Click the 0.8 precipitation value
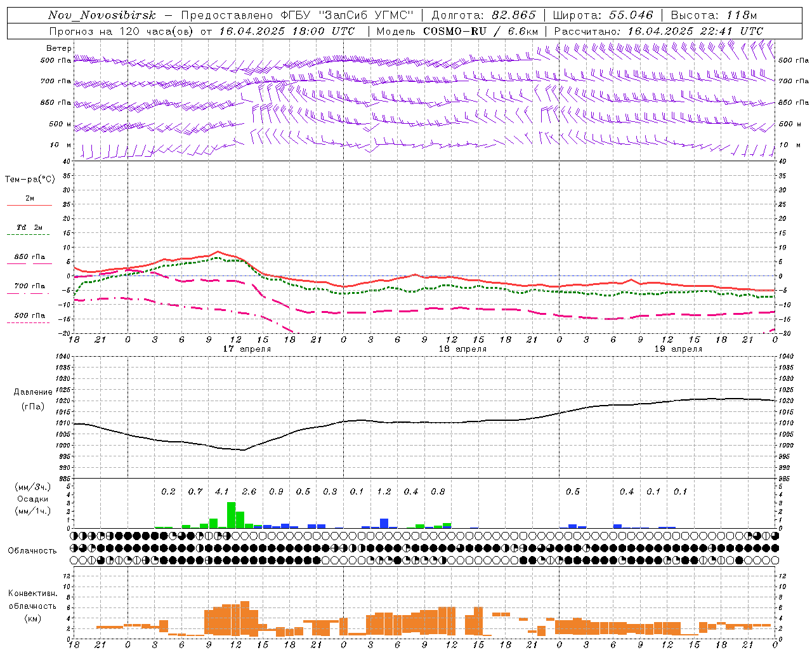Image resolution: width=812 pixels, height=650 pixels. (x=438, y=492)
